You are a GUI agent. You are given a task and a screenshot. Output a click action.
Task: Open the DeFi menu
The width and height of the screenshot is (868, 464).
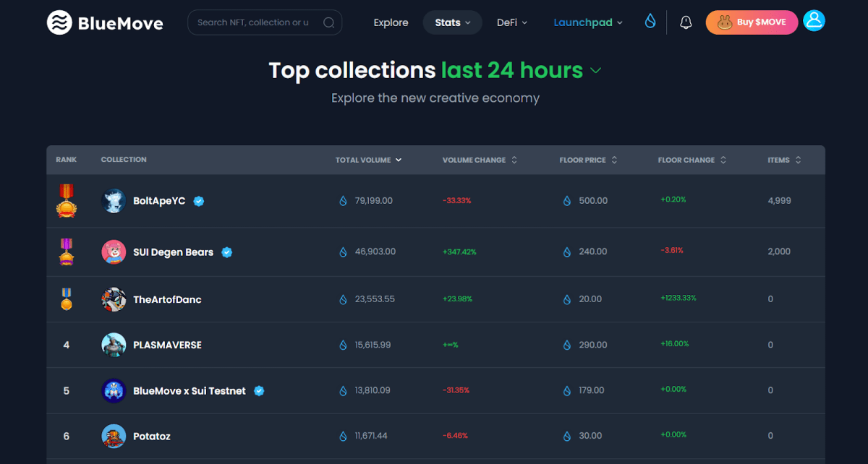(x=512, y=22)
